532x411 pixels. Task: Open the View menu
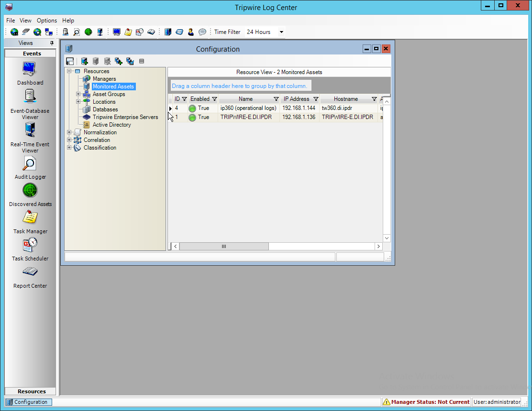pos(25,21)
